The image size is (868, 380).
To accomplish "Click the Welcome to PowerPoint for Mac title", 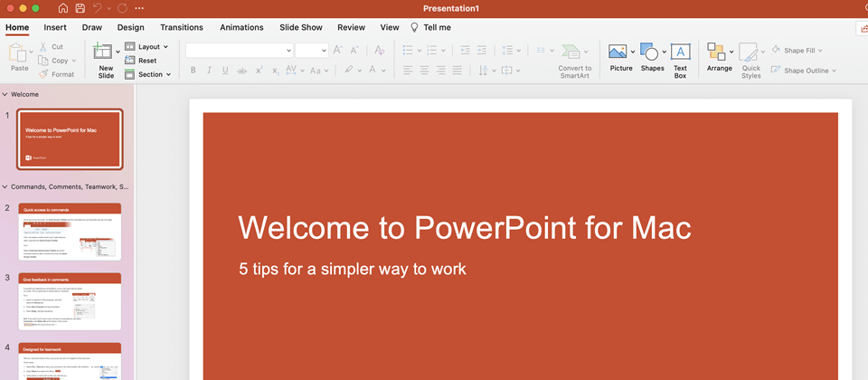I will (x=465, y=227).
